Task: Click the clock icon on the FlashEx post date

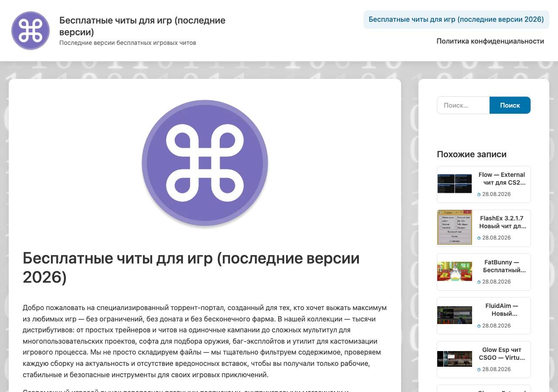Action: (x=479, y=238)
